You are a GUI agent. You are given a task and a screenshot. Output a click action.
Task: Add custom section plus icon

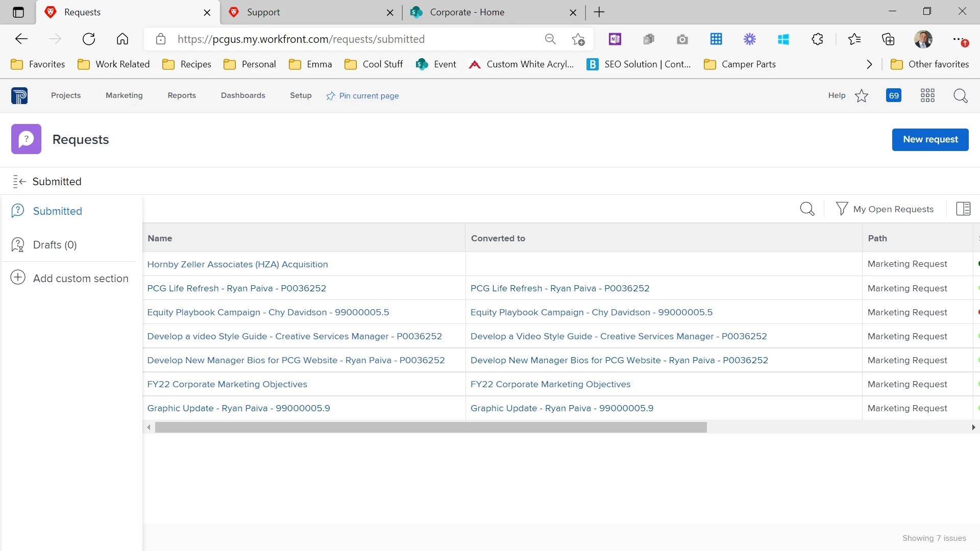click(x=18, y=278)
